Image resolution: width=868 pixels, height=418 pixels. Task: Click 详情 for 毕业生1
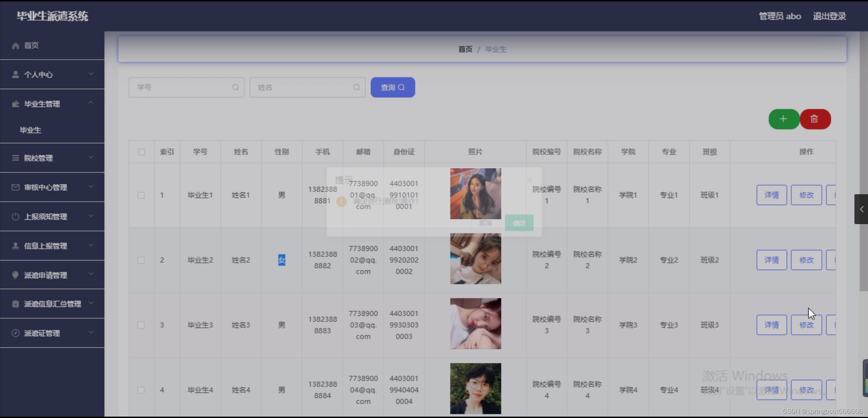[x=772, y=195]
